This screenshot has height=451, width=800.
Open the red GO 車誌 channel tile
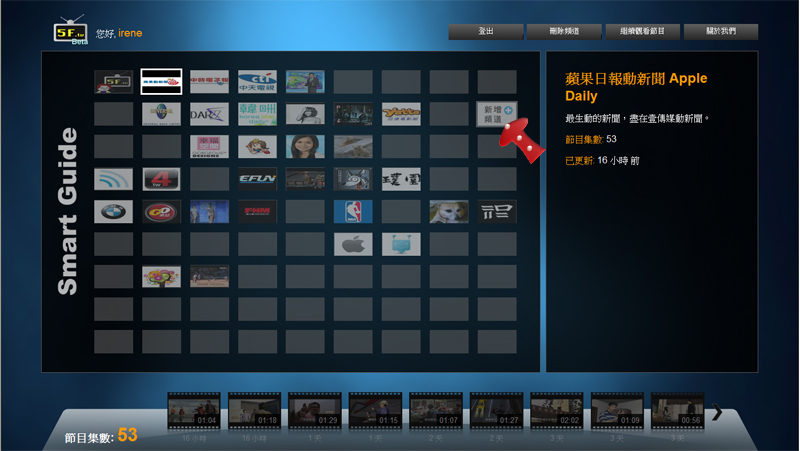click(x=161, y=211)
